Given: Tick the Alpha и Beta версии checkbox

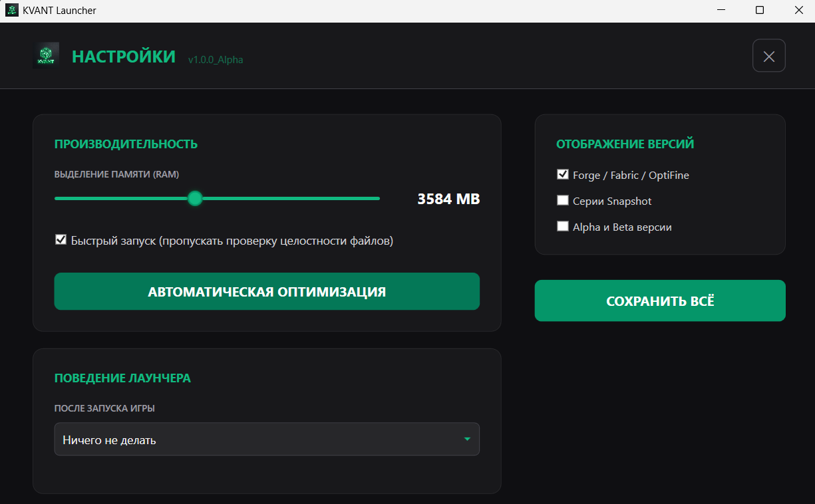Looking at the screenshot, I should click(562, 227).
